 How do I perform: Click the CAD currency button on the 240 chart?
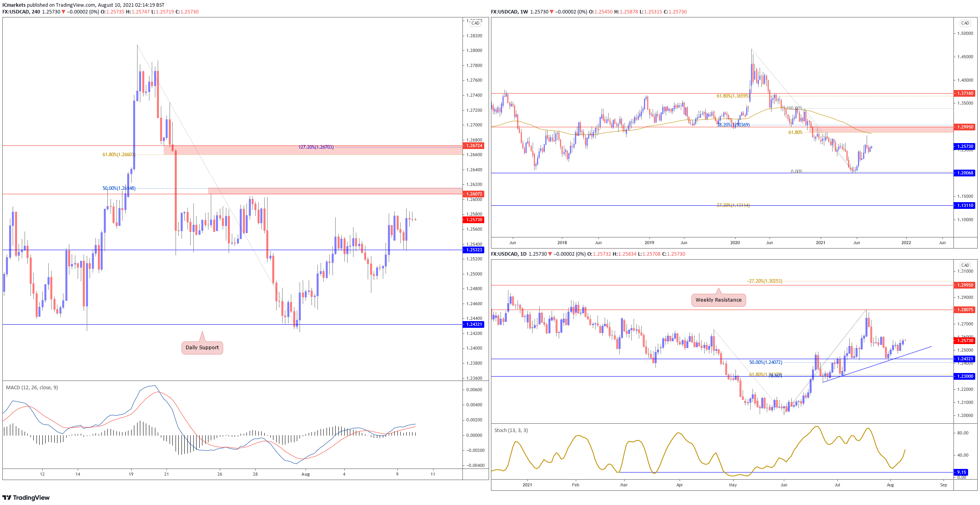tap(475, 23)
